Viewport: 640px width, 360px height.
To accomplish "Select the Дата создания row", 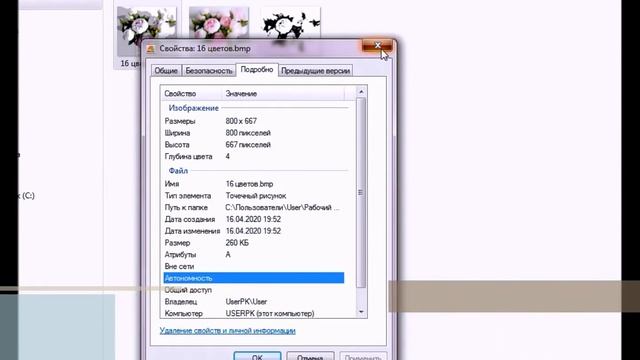I will [253, 219].
